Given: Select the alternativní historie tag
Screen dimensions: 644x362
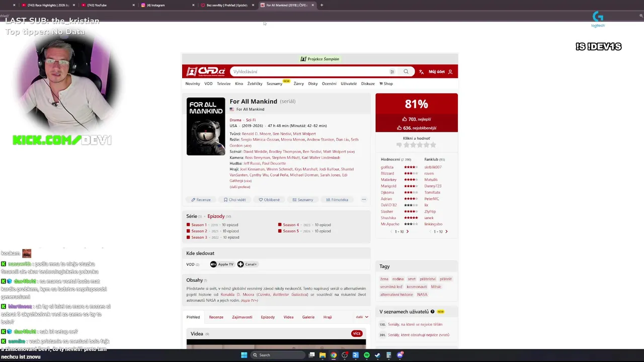Looking at the screenshot, I should pos(396,295).
